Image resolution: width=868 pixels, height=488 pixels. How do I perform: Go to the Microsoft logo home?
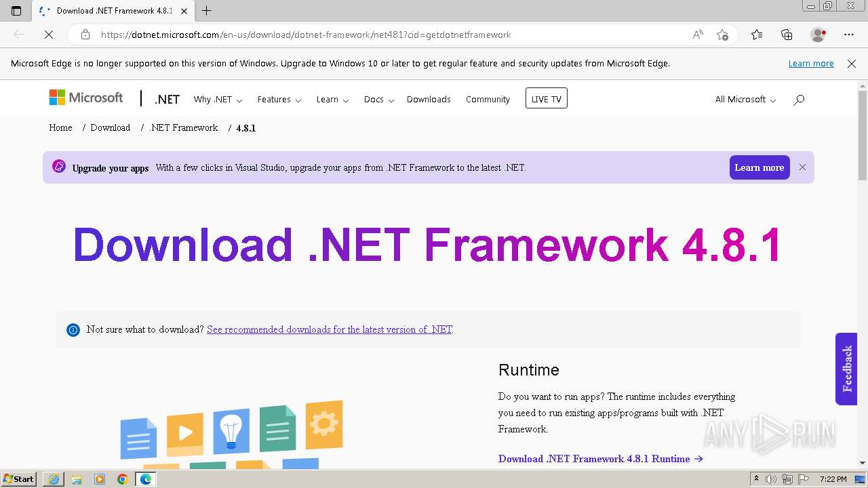click(x=86, y=98)
